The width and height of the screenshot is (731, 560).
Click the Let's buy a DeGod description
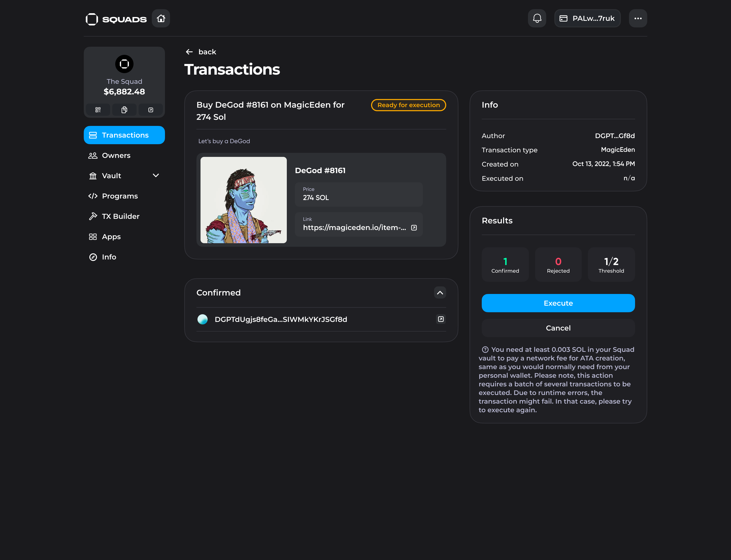coord(224,141)
